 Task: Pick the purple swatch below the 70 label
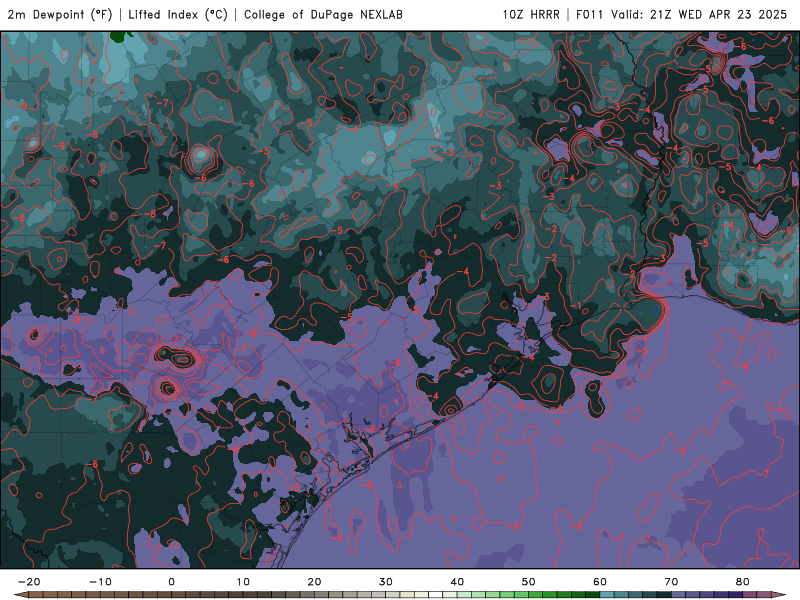point(679,595)
